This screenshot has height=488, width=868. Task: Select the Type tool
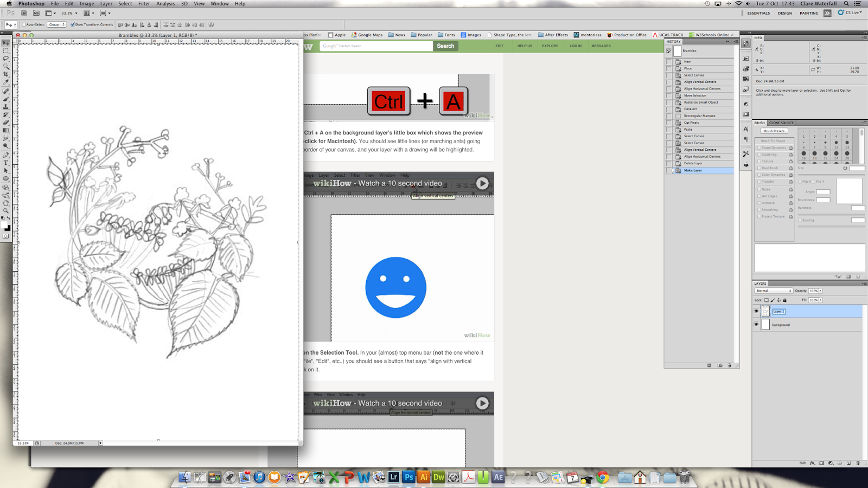(6, 163)
